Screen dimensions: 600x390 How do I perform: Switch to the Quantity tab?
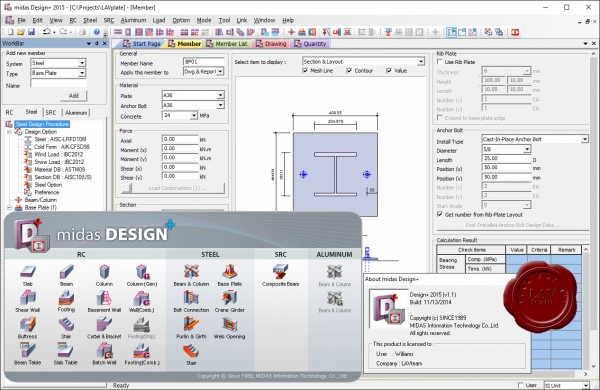pos(310,44)
